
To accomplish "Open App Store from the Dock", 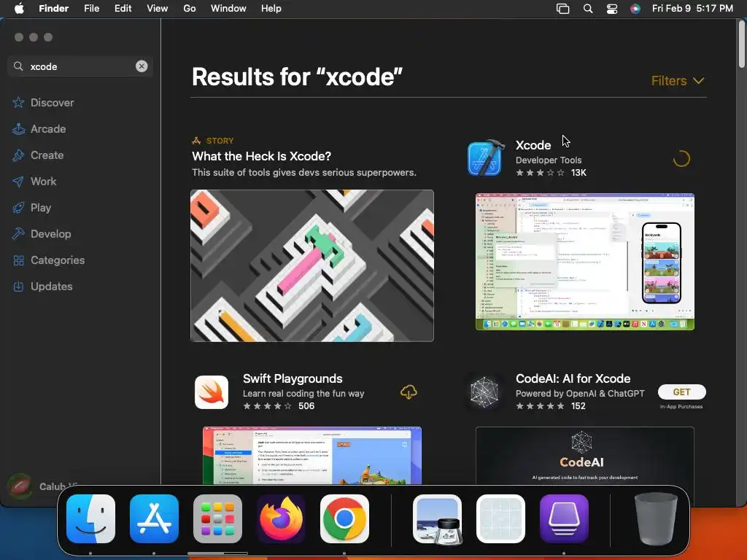I will [x=154, y=518].
